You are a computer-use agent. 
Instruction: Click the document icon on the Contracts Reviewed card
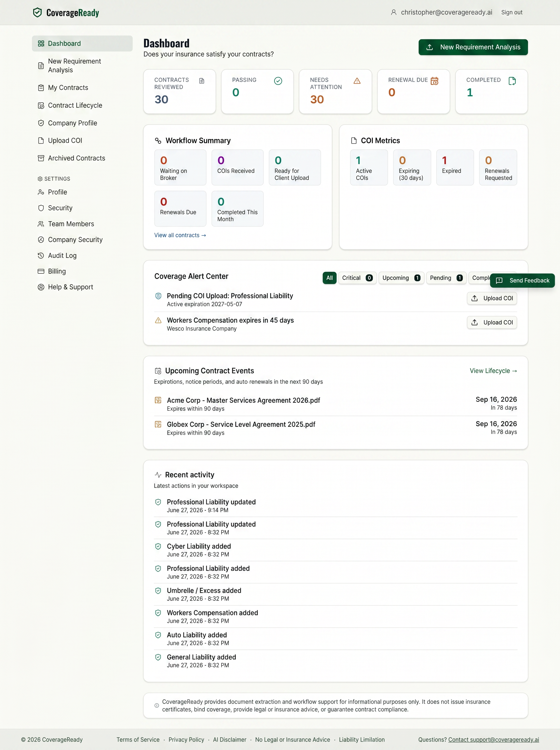202,81
